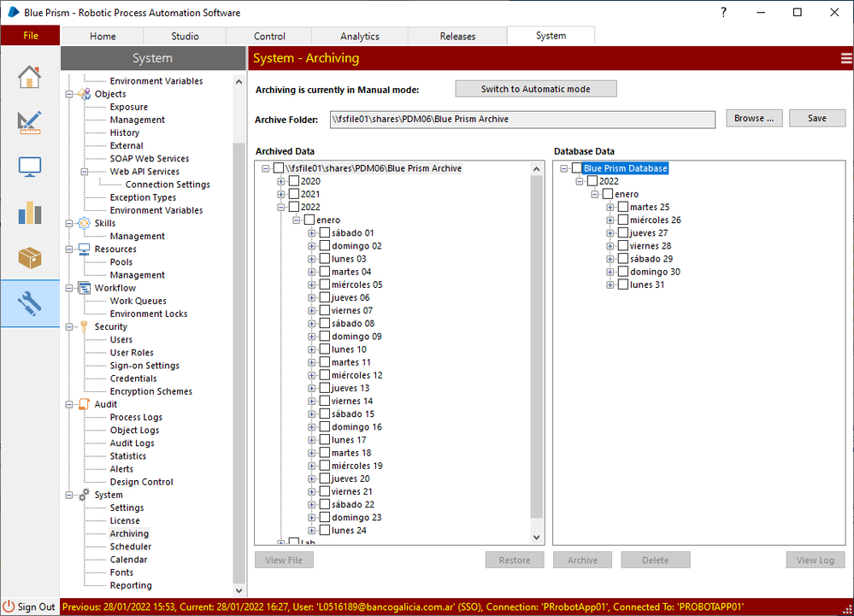Open Work Queues under Workflow
854x616 pixels.
click(x=138, y=301)
